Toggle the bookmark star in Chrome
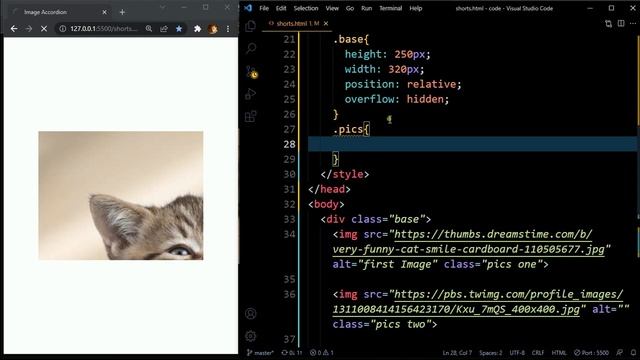The image size is (640, 360). [179, 29]
